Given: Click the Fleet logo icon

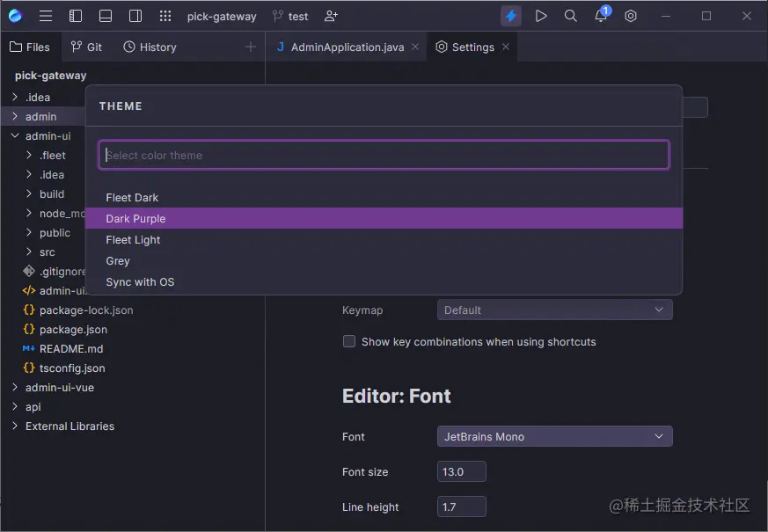Looking at the screenshot, I should pos(16,16).
